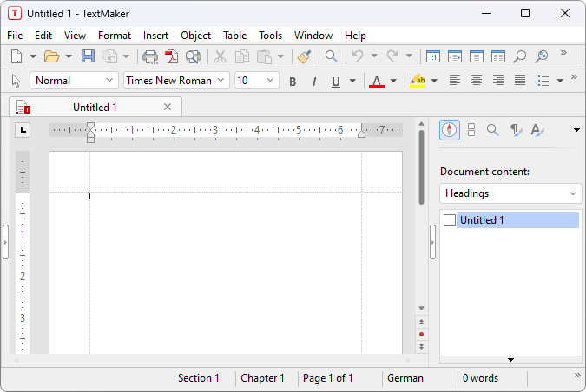Close the Untitled 1 document tab
This screenshot has width=586, height=392.
coord(168,108)
